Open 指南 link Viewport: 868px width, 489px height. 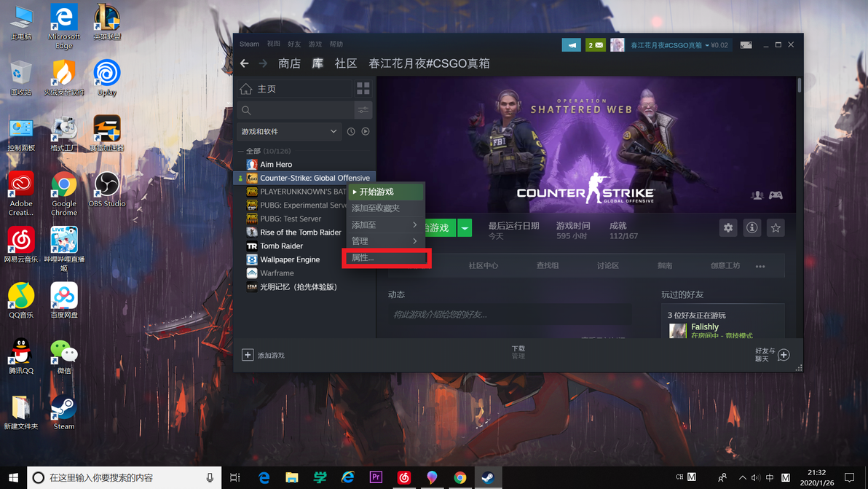click(665, 266)
